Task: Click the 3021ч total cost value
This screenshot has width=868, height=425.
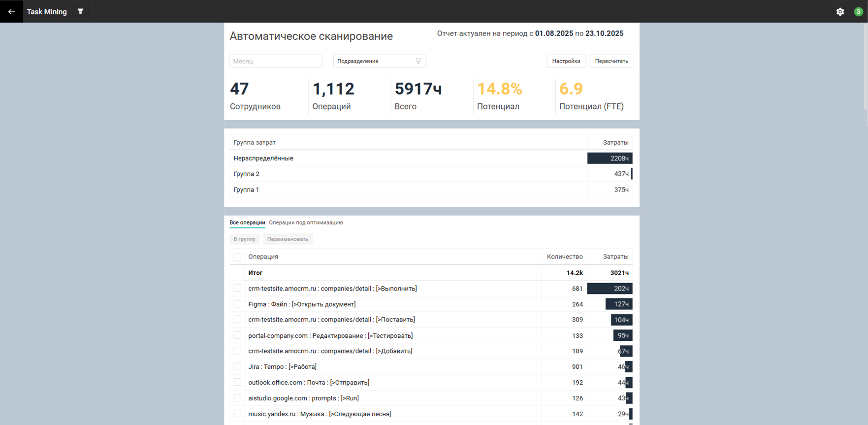Action: (619, 273)
